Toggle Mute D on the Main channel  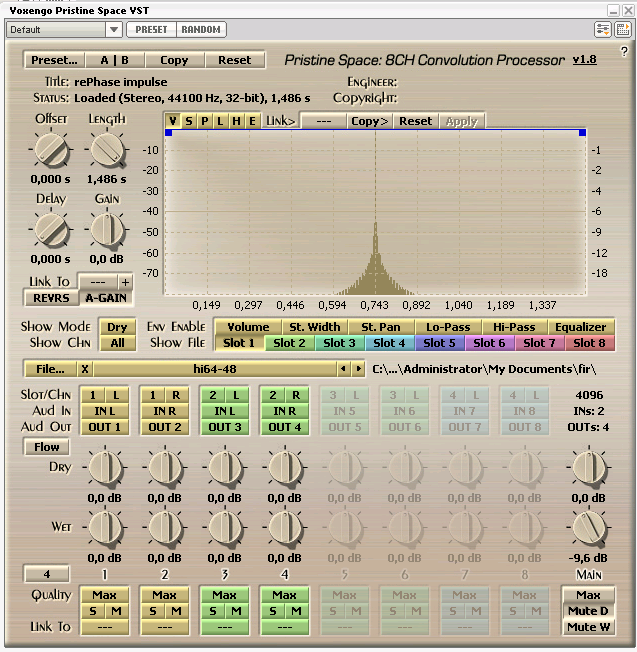(588, 611)
